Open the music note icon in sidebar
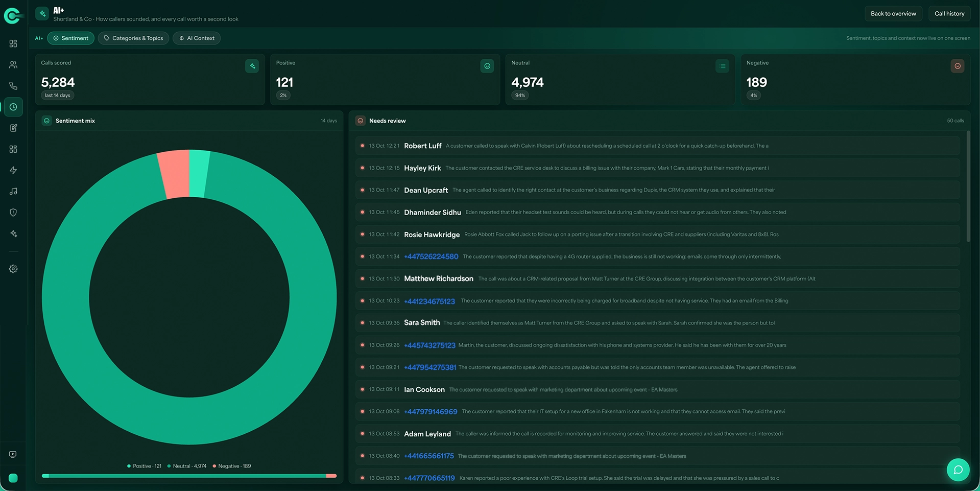 tap(13, 191)
